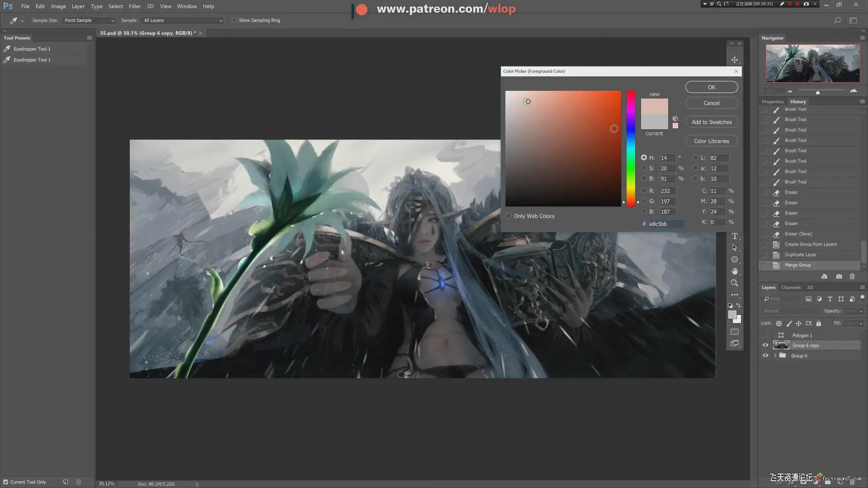Switch to the Channels tab
Viewport: 868px width, 488px height.
(x=791, y=287)
